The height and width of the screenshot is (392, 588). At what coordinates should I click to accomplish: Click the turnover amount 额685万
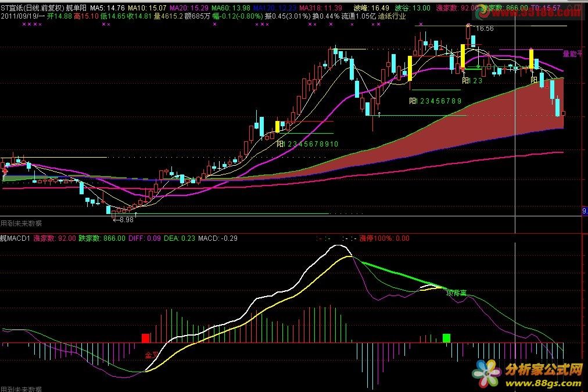(197, 16)
